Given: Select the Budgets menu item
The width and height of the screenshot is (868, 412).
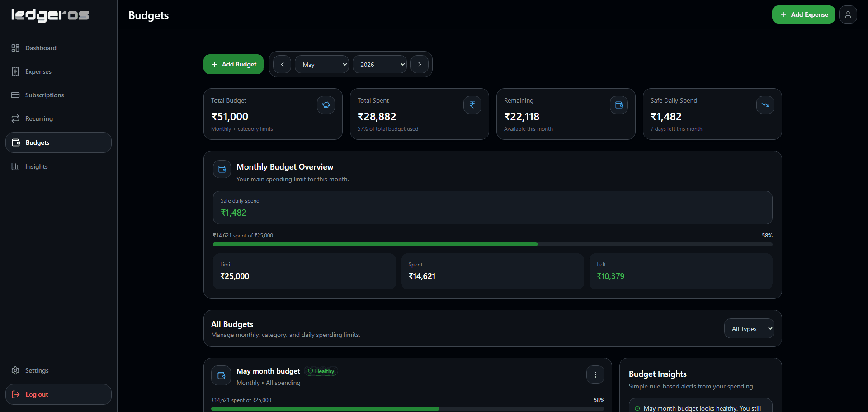Looking at the screenshot, I should click(58, 142).
